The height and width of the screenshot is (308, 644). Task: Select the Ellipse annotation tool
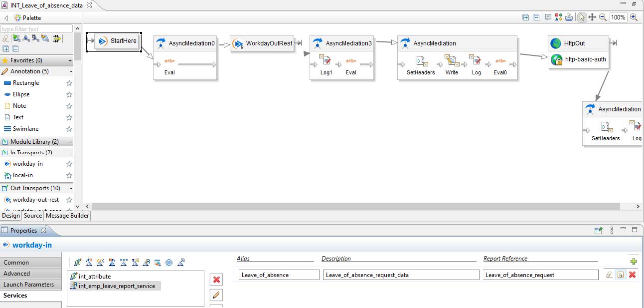[x=21, y=94]
